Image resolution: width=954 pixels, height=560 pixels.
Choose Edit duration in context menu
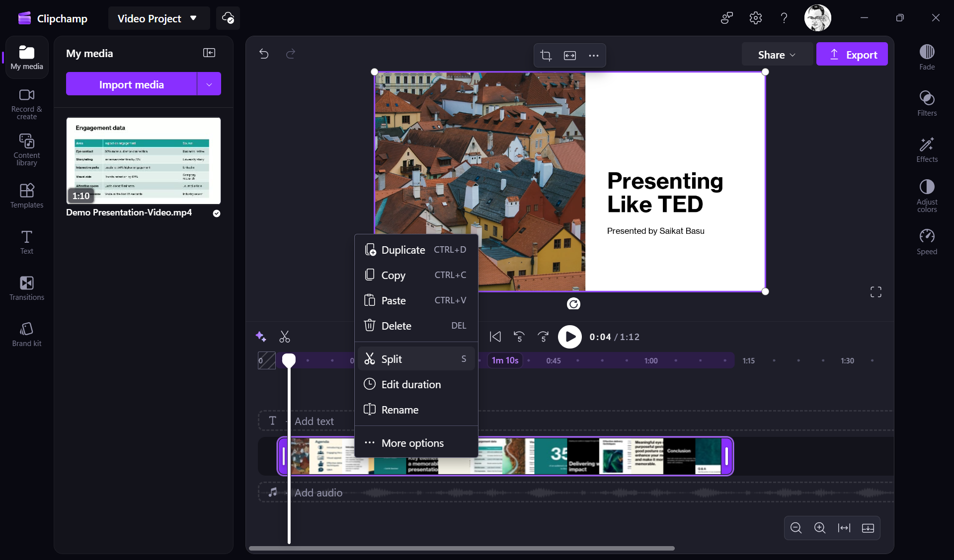pyautogui.click(x=416, y=384)
